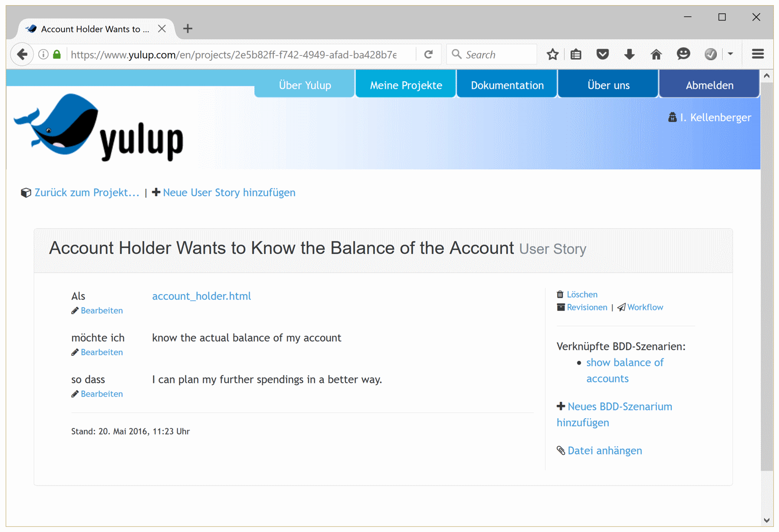779x532 pixels.
Task: Select the Account Holder Wants to browser tab
Action: 96,29
